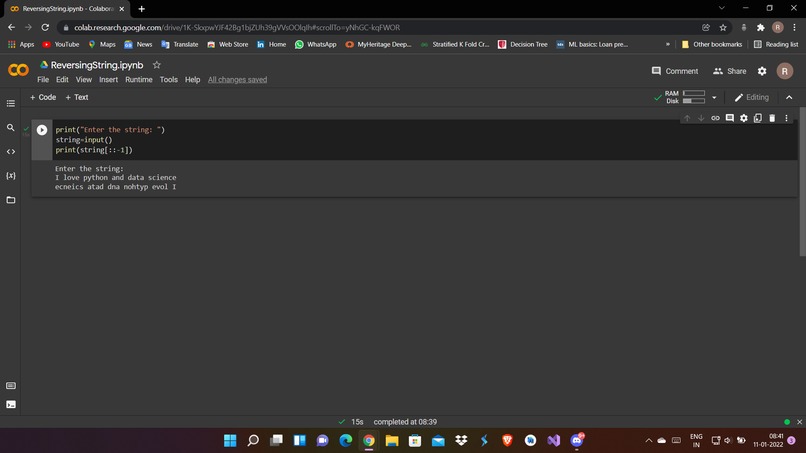Image resolution: width=806 pixels, height=453 pixels.
Task: Open cell editor settings gear
Action: point(744,118)
